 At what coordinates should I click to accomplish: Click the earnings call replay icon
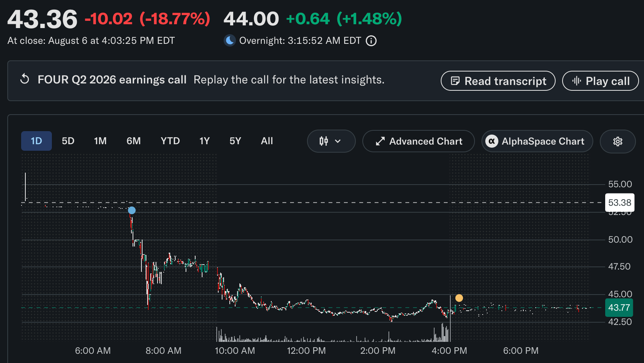[25, 79]
